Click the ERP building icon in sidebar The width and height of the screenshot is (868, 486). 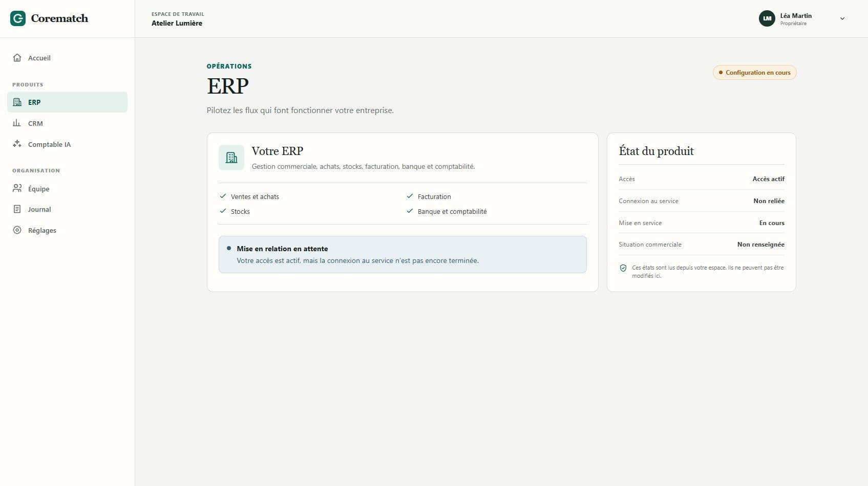[17, 102]
